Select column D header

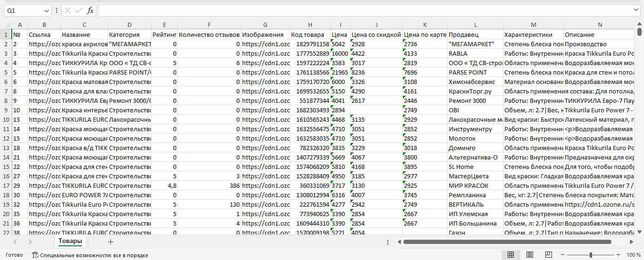(130, 25)
